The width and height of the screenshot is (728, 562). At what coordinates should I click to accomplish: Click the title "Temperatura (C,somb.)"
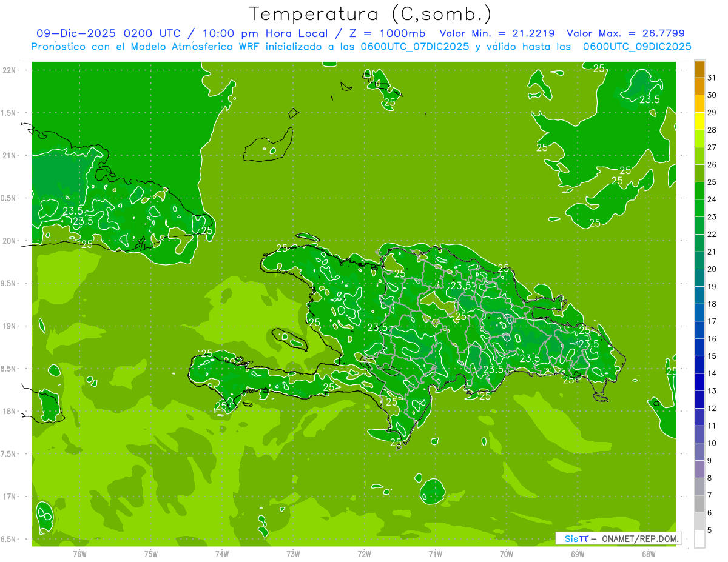pyautogui.click(x=370, y=14)
